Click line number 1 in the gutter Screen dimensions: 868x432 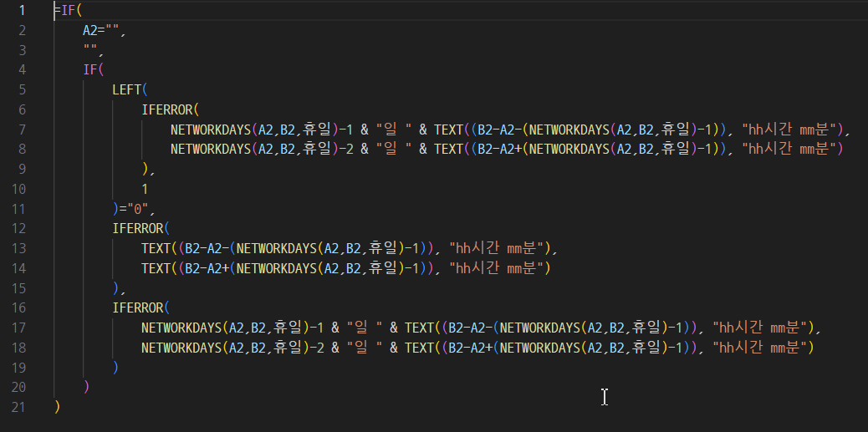pyautogui.click(x=22, y=10)
